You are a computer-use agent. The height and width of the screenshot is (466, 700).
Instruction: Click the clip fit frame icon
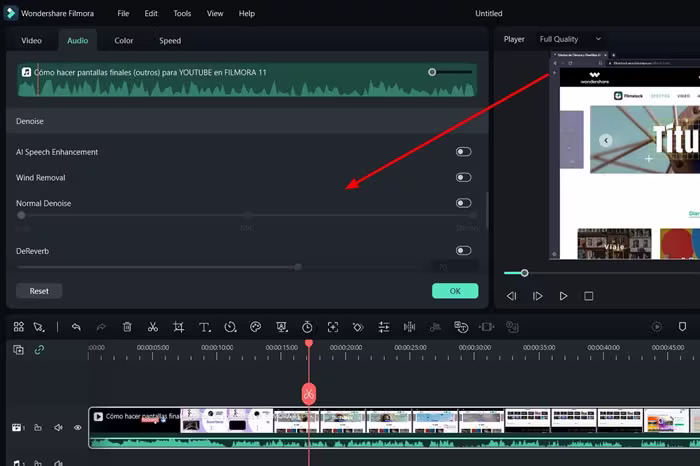[487, 327]
